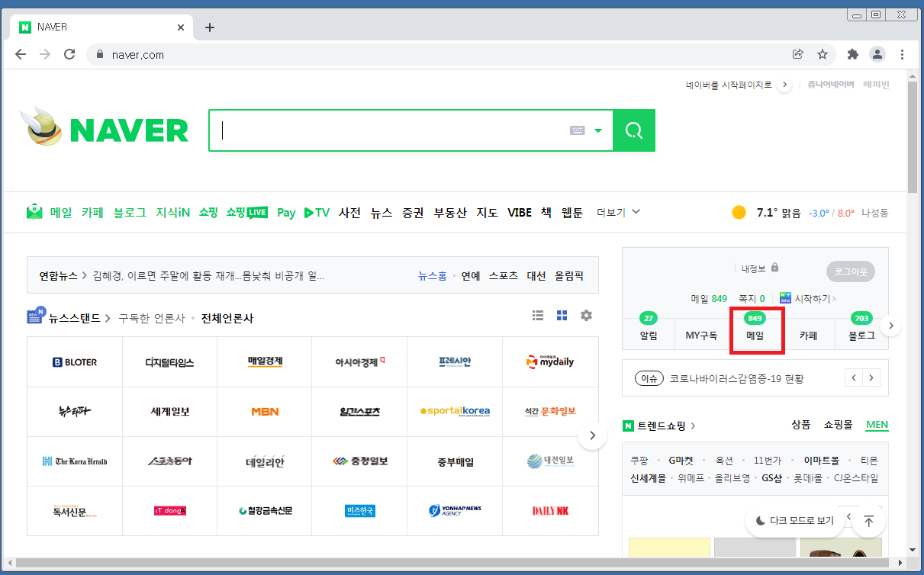924x575 pixels.
Task: Select the 쇼핑몰 tab in trend shopping
Action: pyautogui.click(x=838, y=425)
